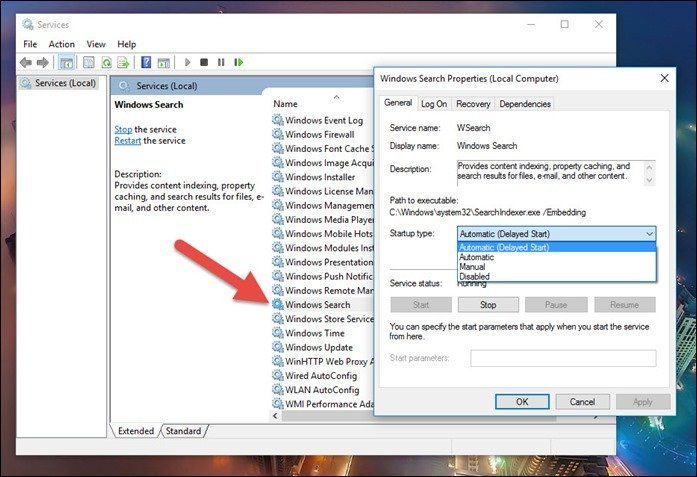This screenshot has height=477, width=697.
Task: Click the description box down scroll arrow
Action: pyautogui.click(x=649, y=180)
